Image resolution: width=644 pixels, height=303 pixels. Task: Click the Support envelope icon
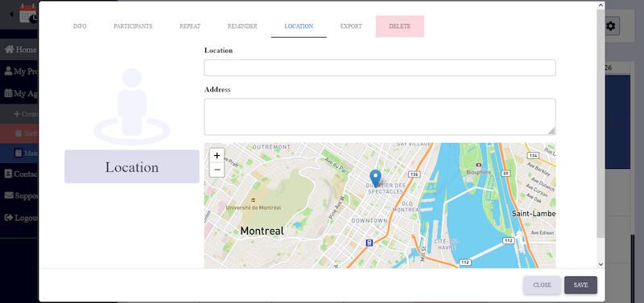[x=9, y=195]
